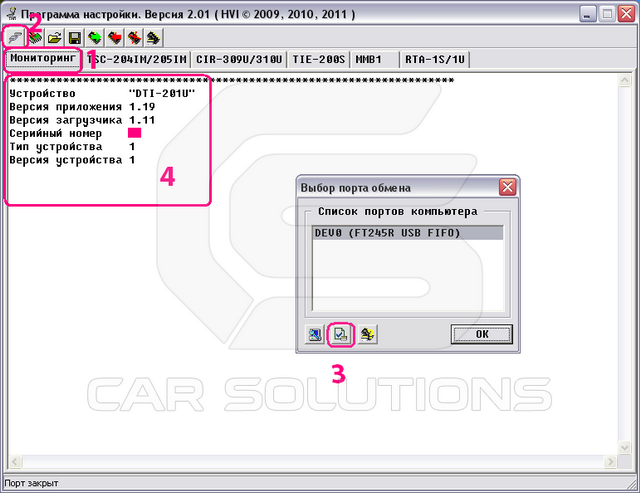The height and width of the screenshot is (493, 640).
Task: Open the RTA-1S/1U tab
Action: point(435,60)
